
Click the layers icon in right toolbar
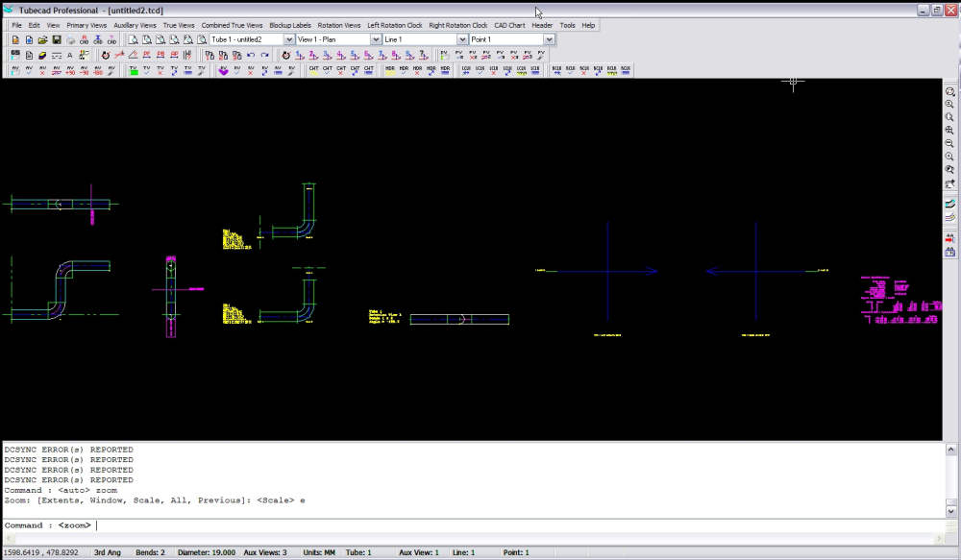(x=950, y=204)
